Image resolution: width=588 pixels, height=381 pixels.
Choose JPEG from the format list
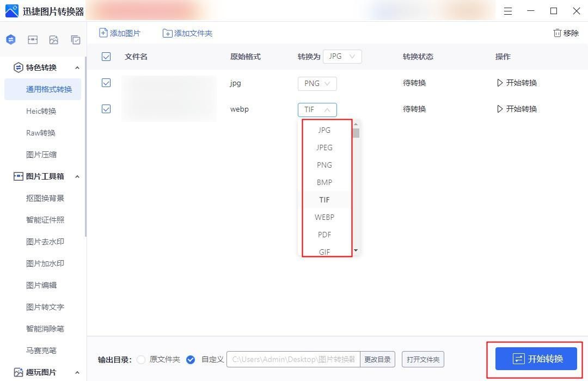tap(324, 148)
